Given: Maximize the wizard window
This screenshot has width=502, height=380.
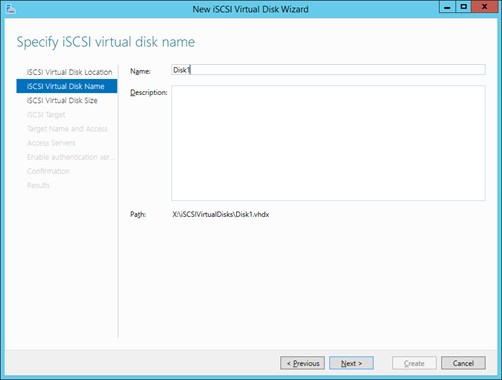Looking at the screenshot, I should click(463, 7).
